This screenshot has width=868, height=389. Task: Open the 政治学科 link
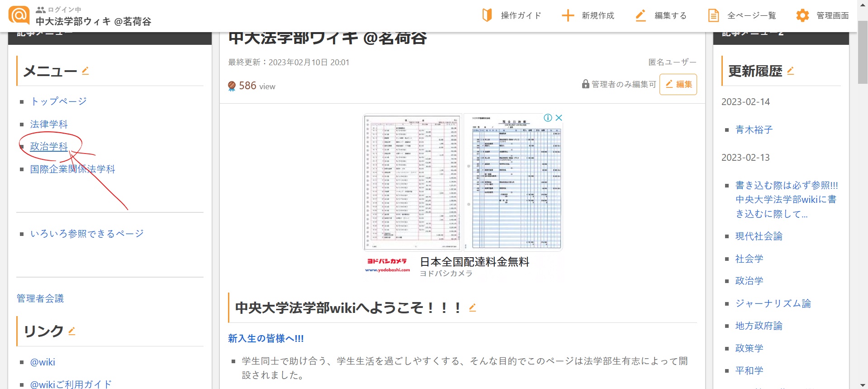(49, 146)
